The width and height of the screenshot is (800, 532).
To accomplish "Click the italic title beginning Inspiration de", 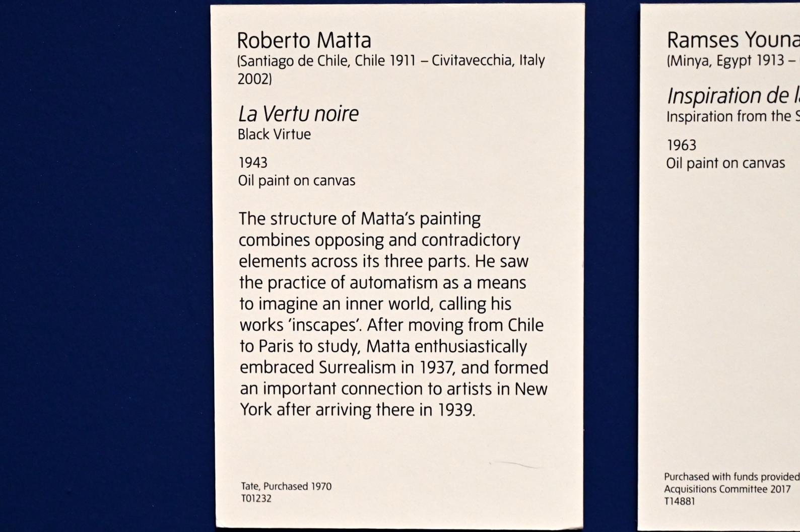I will pos(732,96).
